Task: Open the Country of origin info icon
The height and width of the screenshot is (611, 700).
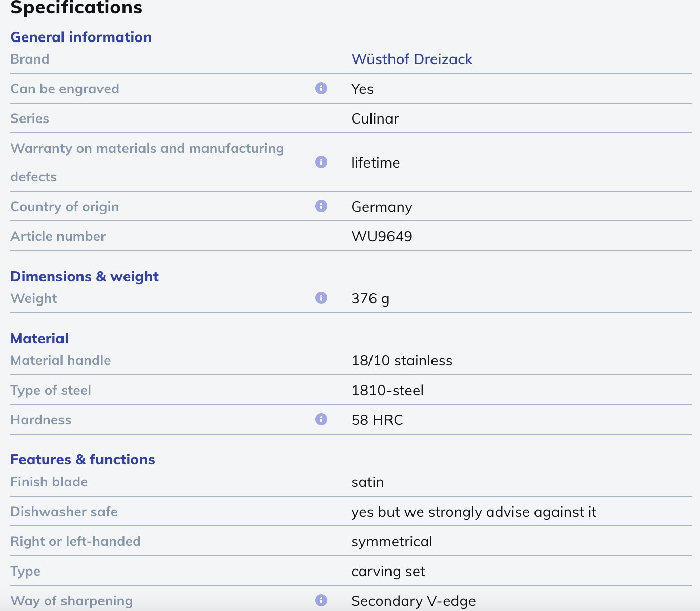Action: (321, 206)
